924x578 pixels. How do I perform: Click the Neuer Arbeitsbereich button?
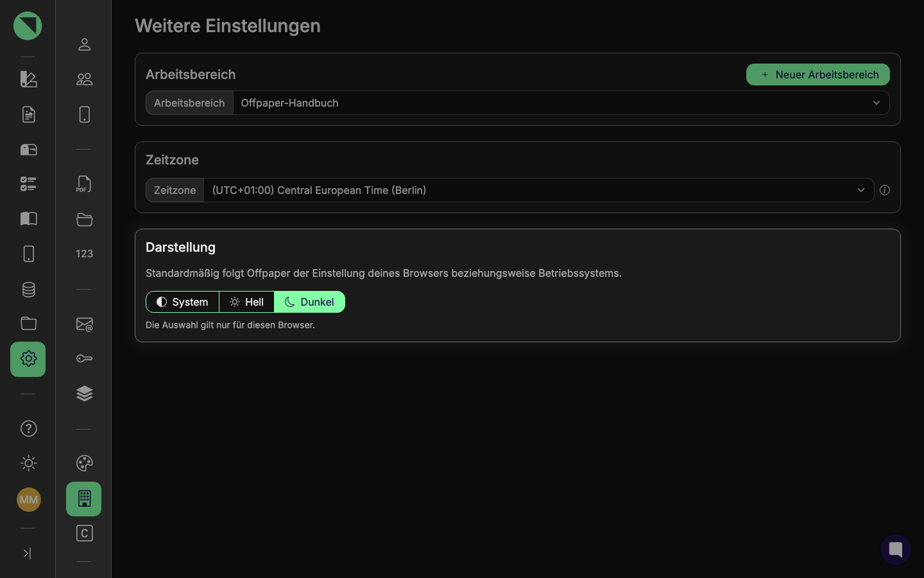pos(817,74)
